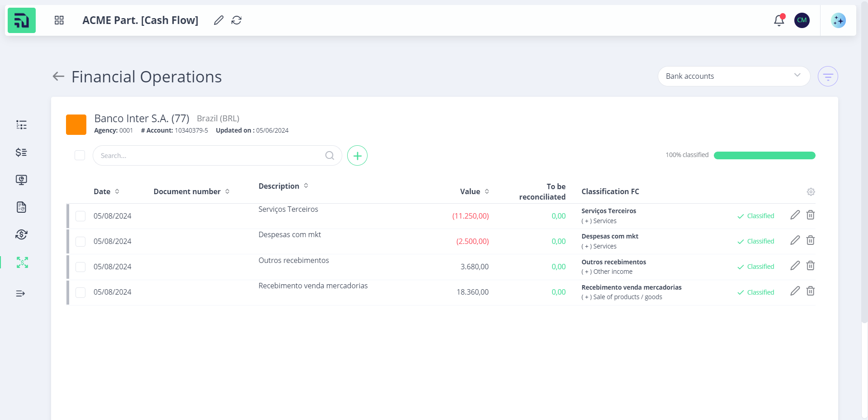Check the Recebimento venda mercadorias row checkbox

tap(80, 292)
